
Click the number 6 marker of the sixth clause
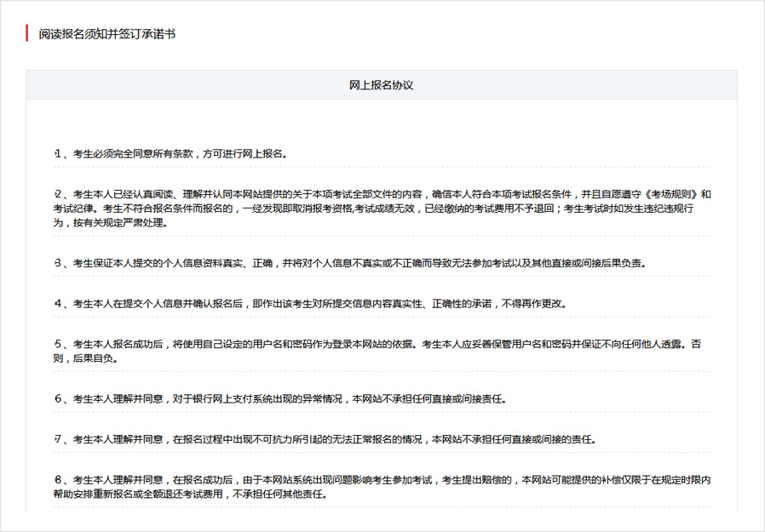pyautogui.click(x=58, y=399)
